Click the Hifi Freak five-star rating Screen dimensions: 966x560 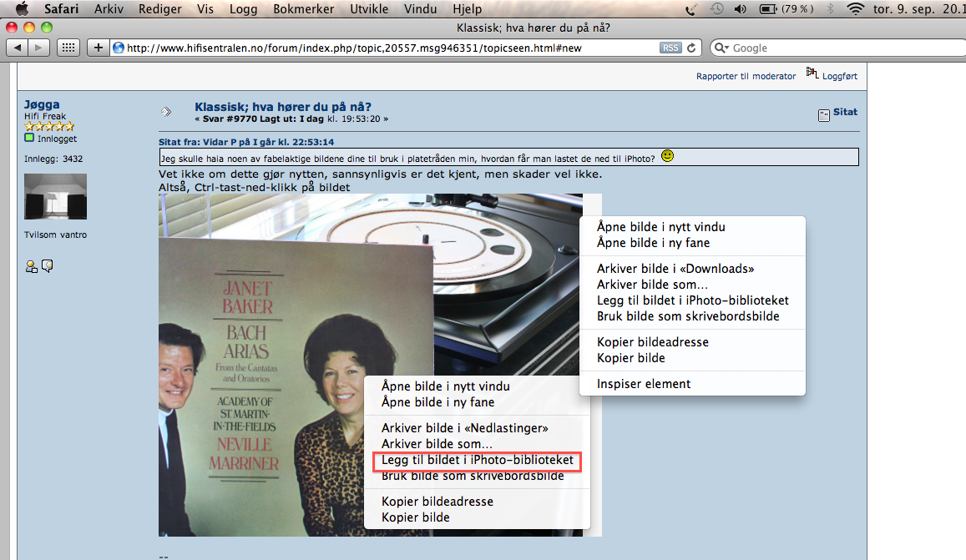point(49,126)
